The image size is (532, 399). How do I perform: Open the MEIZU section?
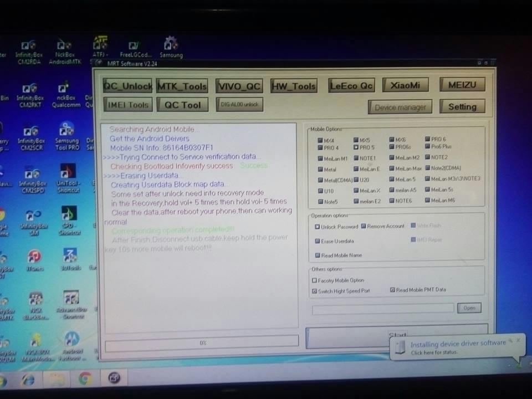(462, 84)
